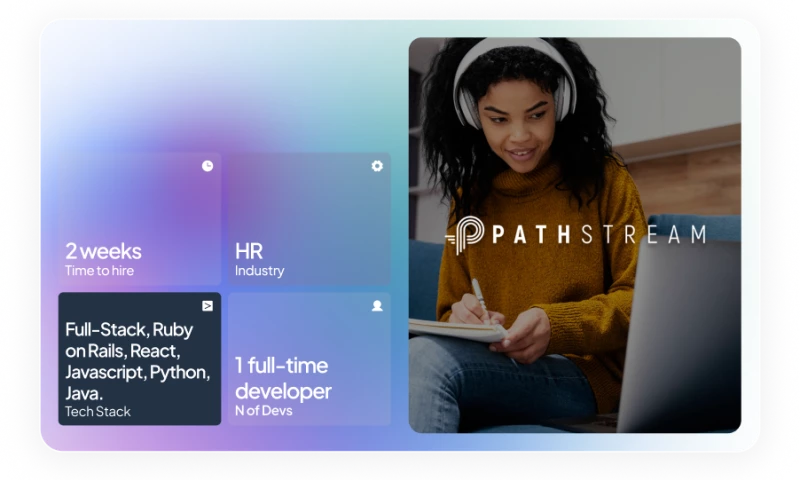Click the terminal icon on Tech Stack card
The width and height of the screenshot is (800, 480).
point(207,306)
